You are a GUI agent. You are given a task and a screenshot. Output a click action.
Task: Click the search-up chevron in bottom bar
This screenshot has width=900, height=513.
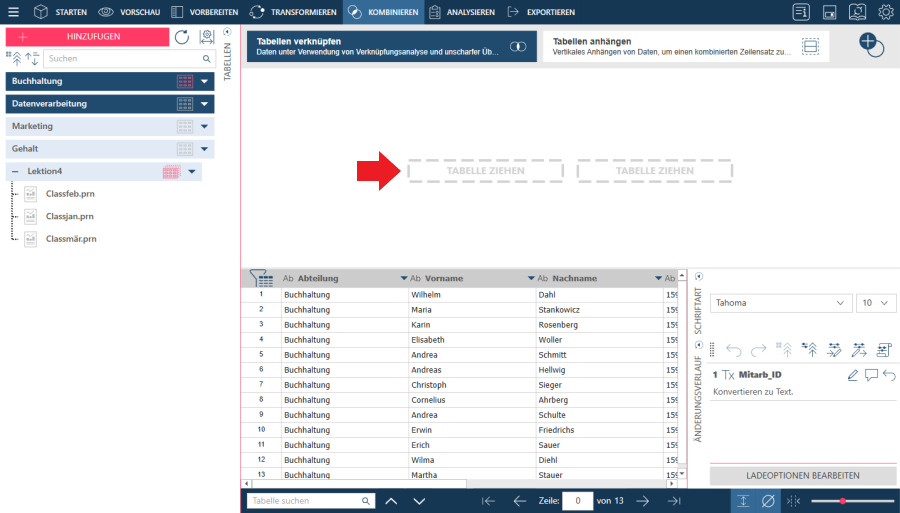pyautogui.click(x=391, y=501)
